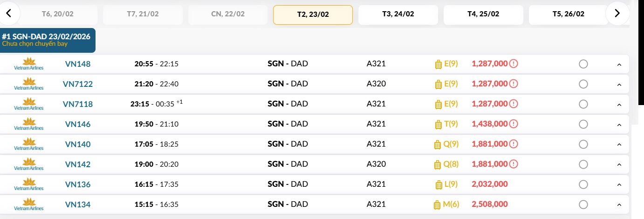Viewport: 644px width, 219px height.
Task: Choose flight VN136 with its radio button
Action: [x=583, y=184]
